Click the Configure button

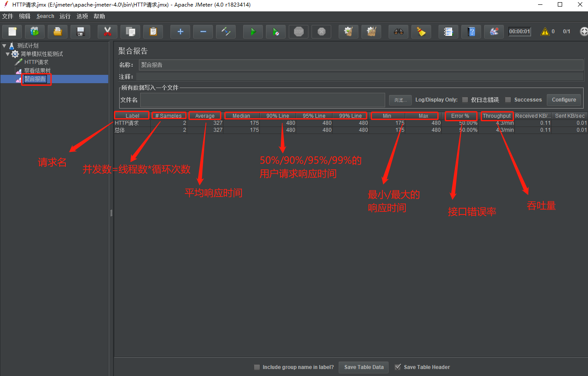[564, 100]
